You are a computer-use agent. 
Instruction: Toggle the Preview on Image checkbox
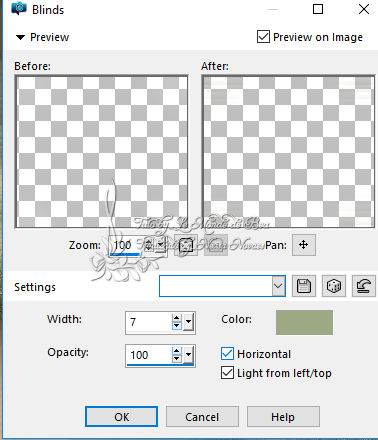(x=263, y=37)
